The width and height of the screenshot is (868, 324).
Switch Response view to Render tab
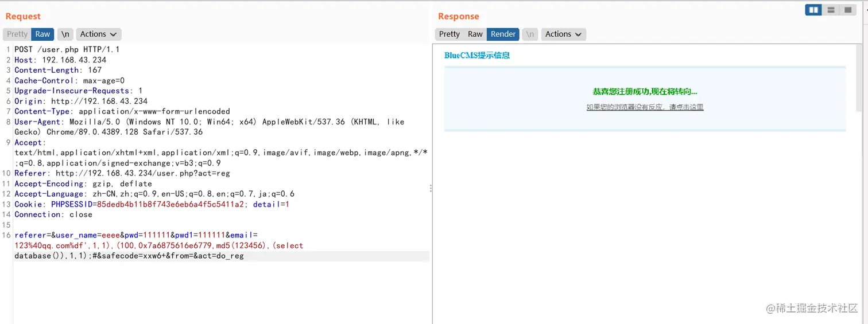click(503, 34)
